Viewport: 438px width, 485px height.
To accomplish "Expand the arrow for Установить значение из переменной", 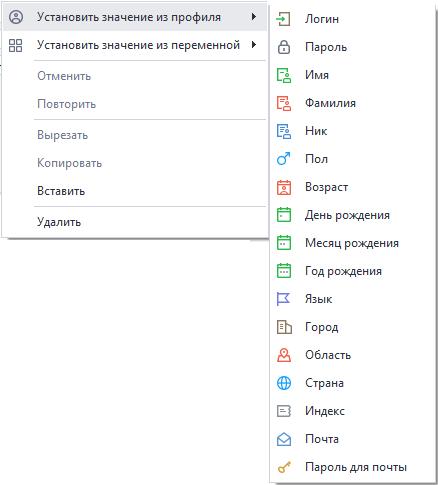I will [x=254, y=44].
